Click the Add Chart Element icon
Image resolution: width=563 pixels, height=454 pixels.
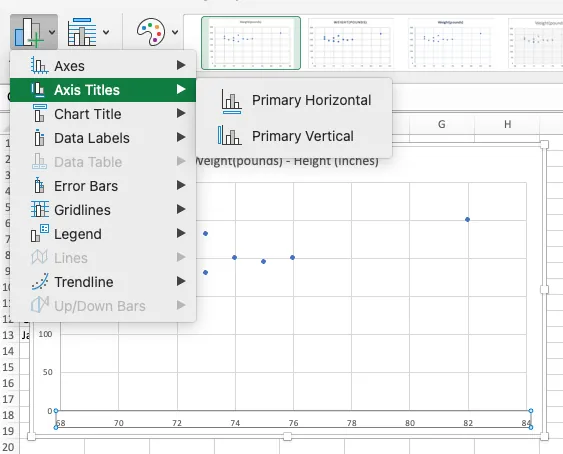point(29,32)
